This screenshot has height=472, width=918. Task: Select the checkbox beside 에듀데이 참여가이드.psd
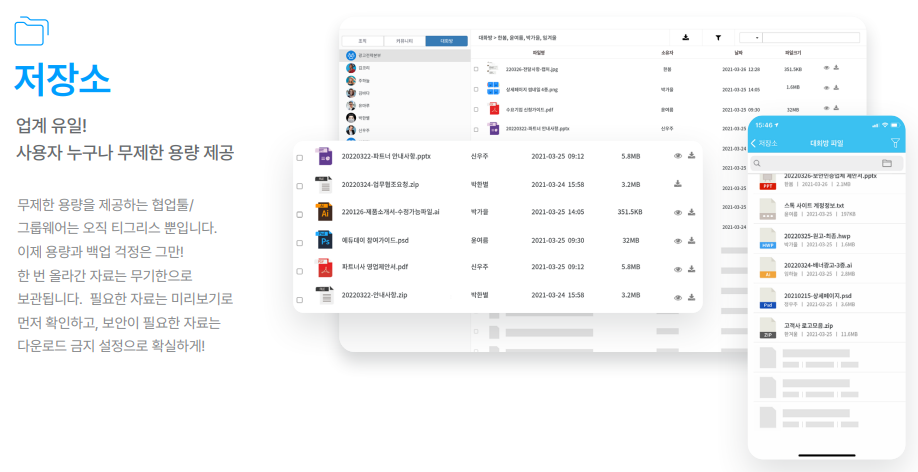coord(300,242)
